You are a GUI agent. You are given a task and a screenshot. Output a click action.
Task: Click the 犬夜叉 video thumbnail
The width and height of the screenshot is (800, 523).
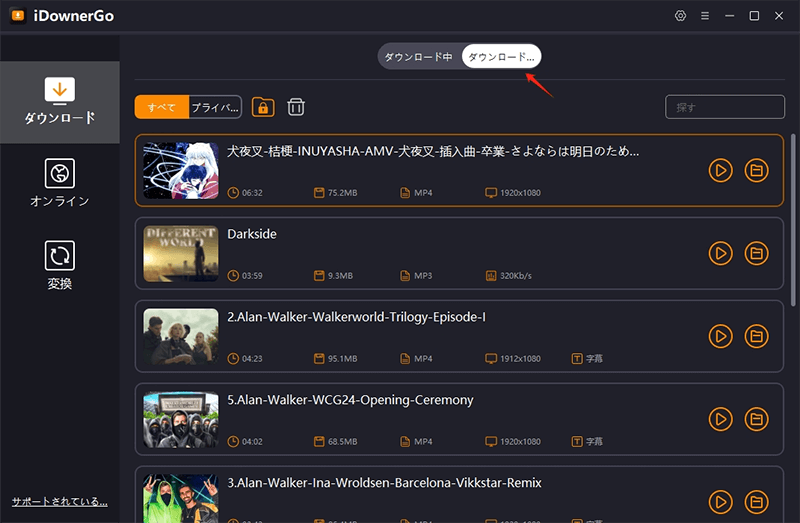coord(181,170)
